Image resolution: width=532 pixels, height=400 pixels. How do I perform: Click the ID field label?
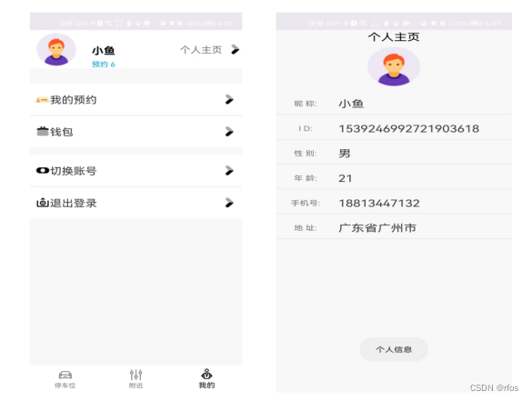click(306, 128)
